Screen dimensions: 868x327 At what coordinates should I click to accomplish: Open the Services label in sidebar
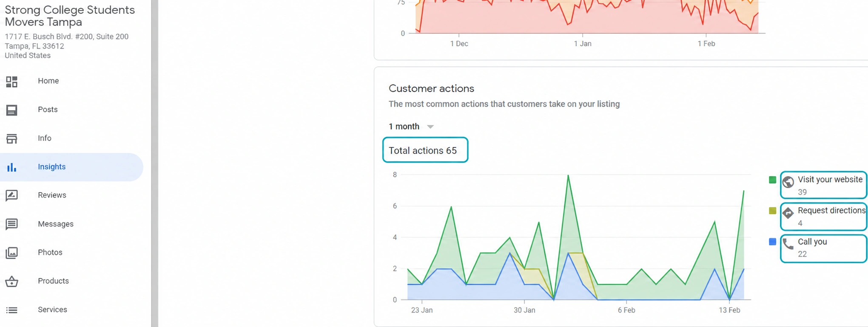point(52,310)
